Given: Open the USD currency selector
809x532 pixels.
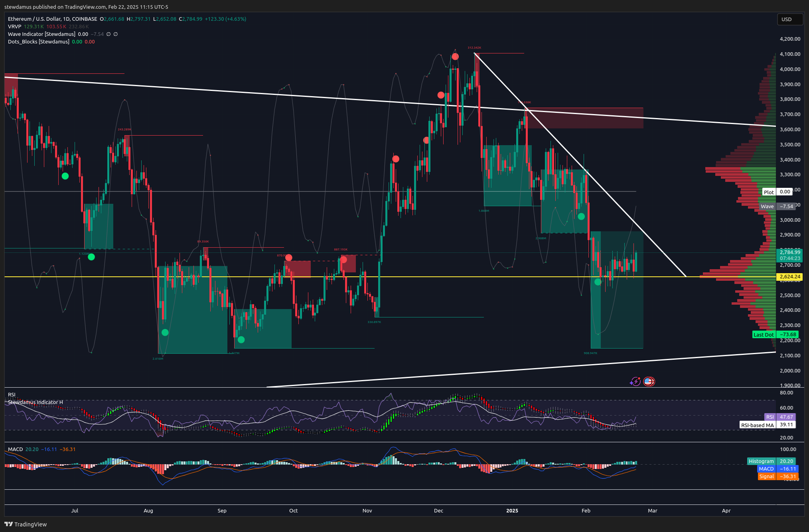Looking at the screenshot, I should click(790, 19).
